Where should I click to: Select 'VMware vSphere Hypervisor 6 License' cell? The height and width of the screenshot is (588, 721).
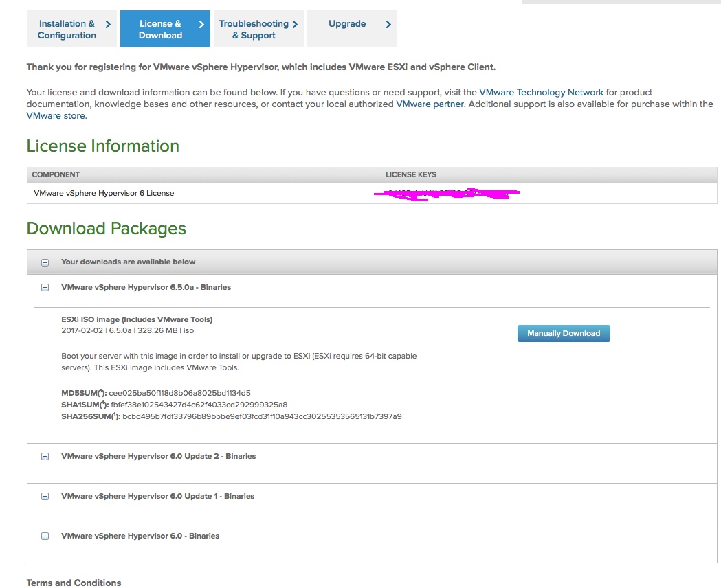104,194
